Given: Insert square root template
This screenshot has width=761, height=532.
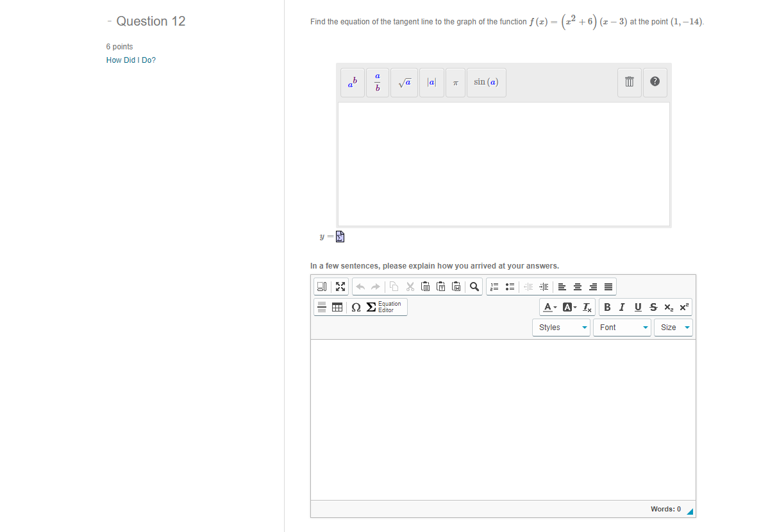Looking at the screenshot, I should 405,83.
